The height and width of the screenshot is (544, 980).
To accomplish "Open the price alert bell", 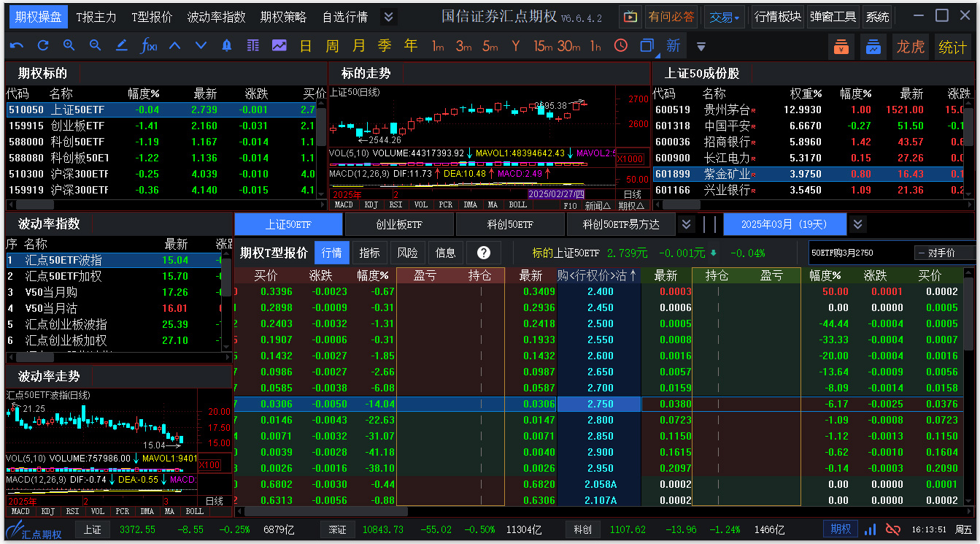I will (226, 46).
